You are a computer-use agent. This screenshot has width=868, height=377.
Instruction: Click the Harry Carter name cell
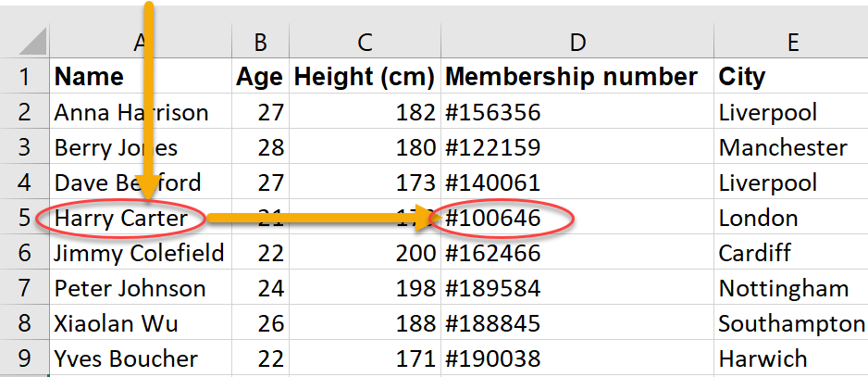(120, 219)
